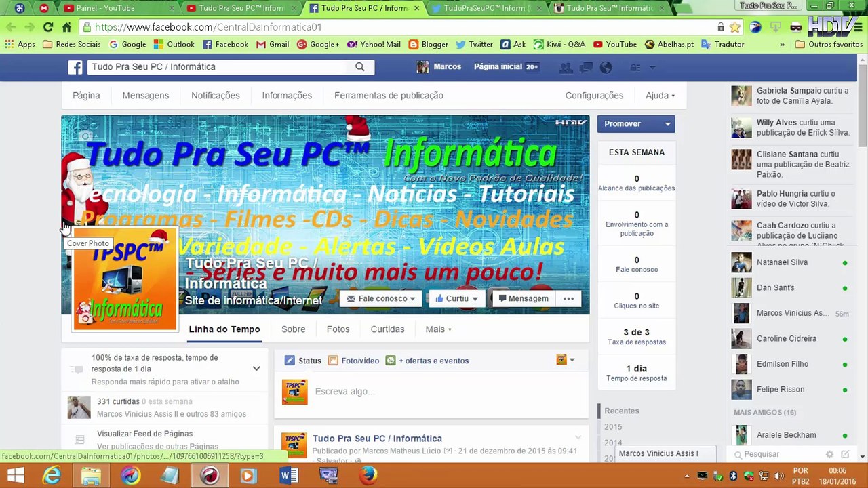Open Configurações page settings
The width and height of the screenshot is (868, 488).
coord(594,96)
